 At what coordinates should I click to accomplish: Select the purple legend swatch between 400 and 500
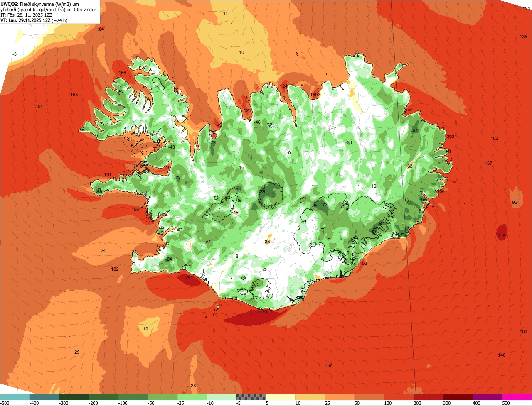[488, 397]
